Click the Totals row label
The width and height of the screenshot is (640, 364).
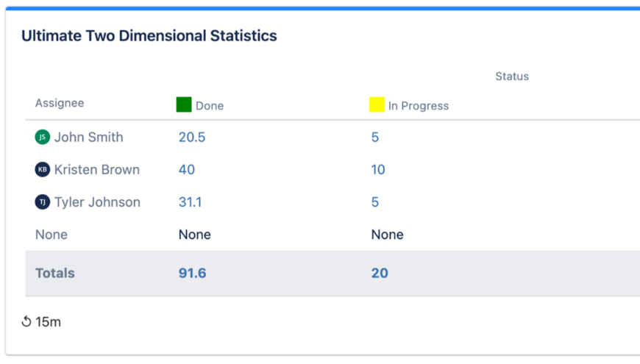coord(55,274)
